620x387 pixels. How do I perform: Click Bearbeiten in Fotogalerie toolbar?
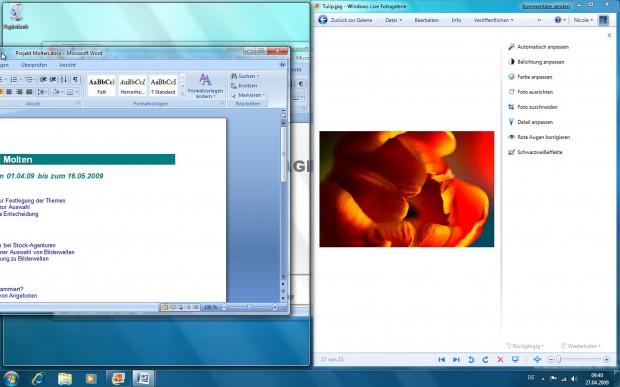(426, 20)
